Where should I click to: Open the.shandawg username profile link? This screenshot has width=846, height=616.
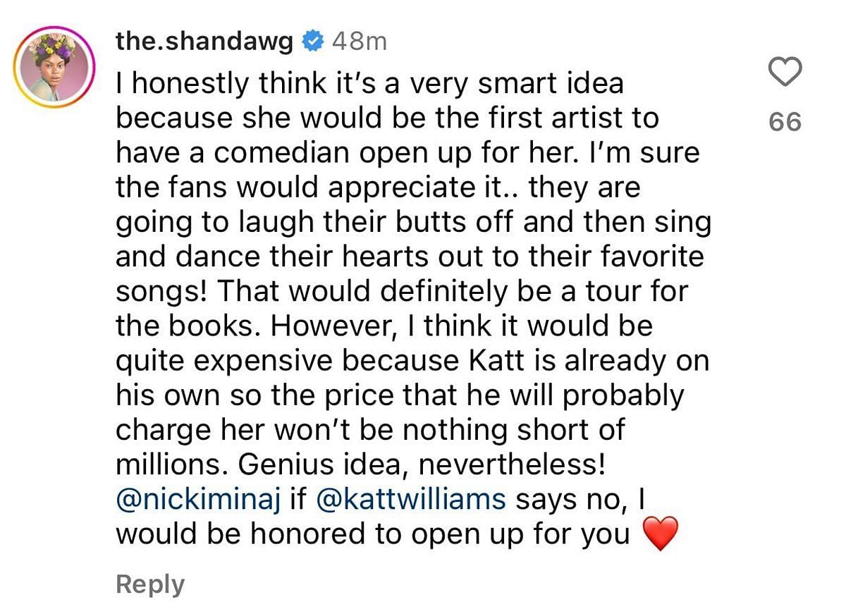pyautogui.click(x=205, y=42)
